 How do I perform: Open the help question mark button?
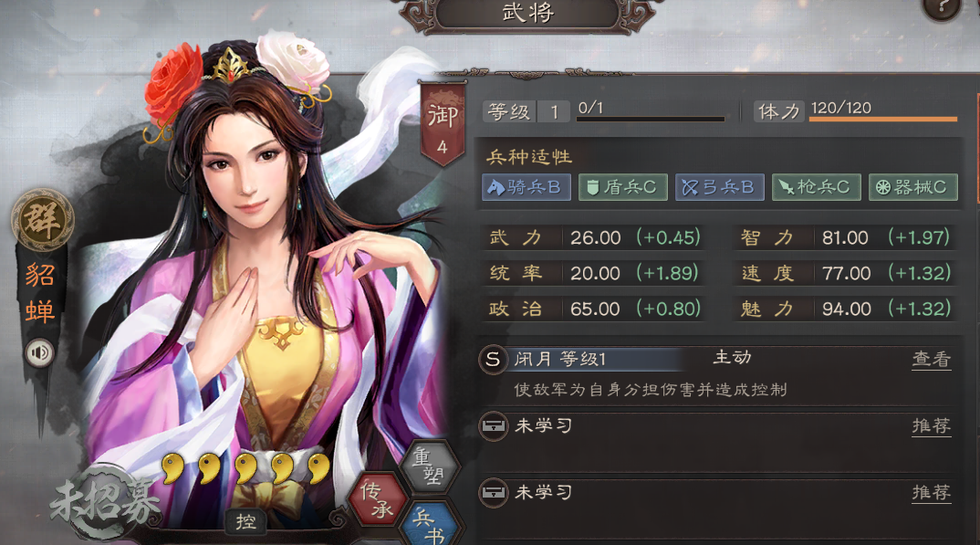pyautogui.click(x=942, y=8)
